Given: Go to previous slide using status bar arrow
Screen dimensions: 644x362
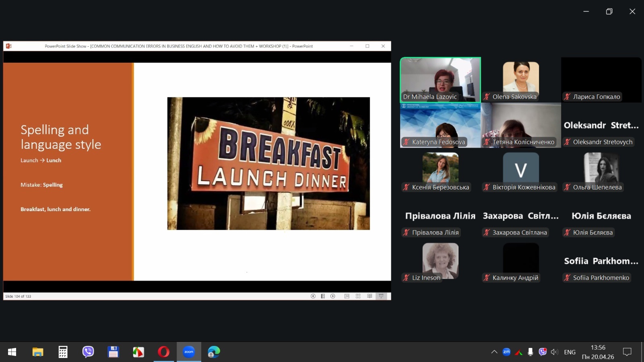Looking at the screenshot, I should point(313,296).
